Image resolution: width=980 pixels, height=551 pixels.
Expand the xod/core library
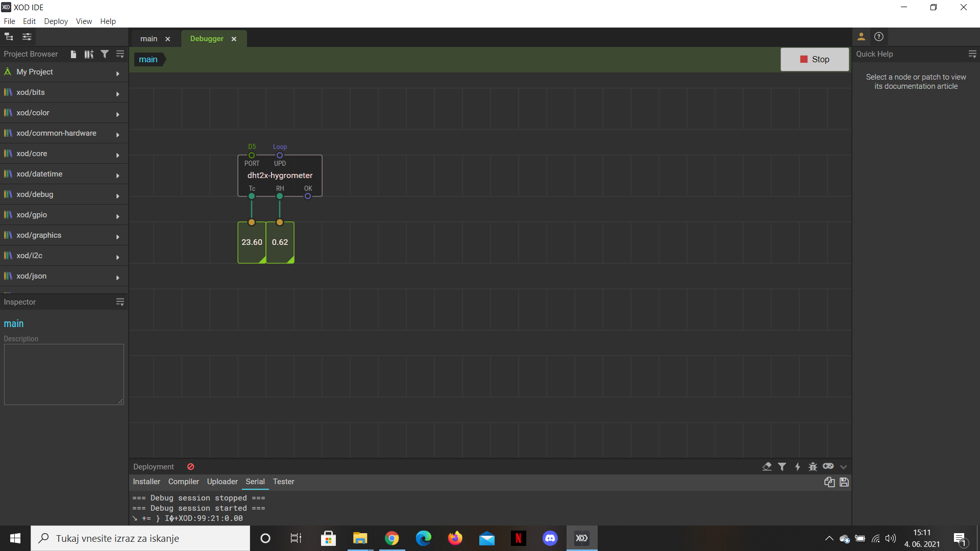118,155
